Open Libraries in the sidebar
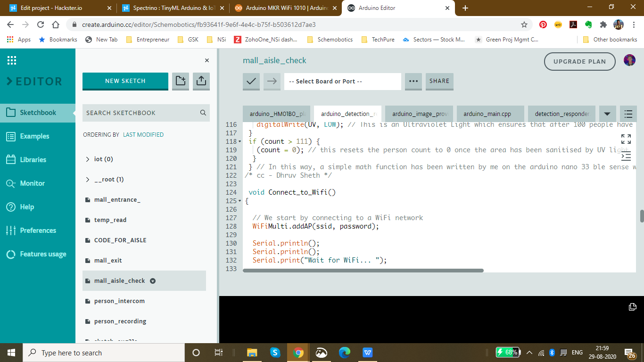The width and height of the screenshot is (644, 362). (33, 160)
